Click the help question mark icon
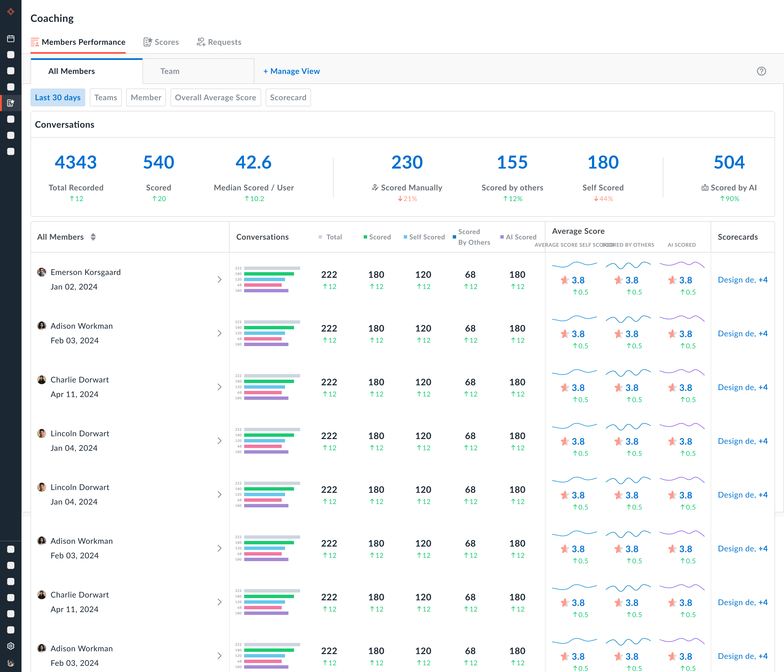The width and height of the screenshot is (784, 672). pos(761,71)
